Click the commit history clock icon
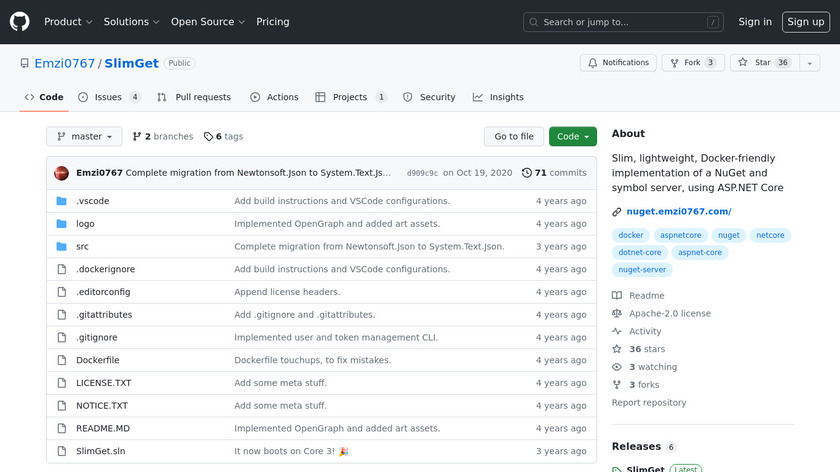Image resolution: width=840 pixels, height=472 pixels. tap(527, 173)
